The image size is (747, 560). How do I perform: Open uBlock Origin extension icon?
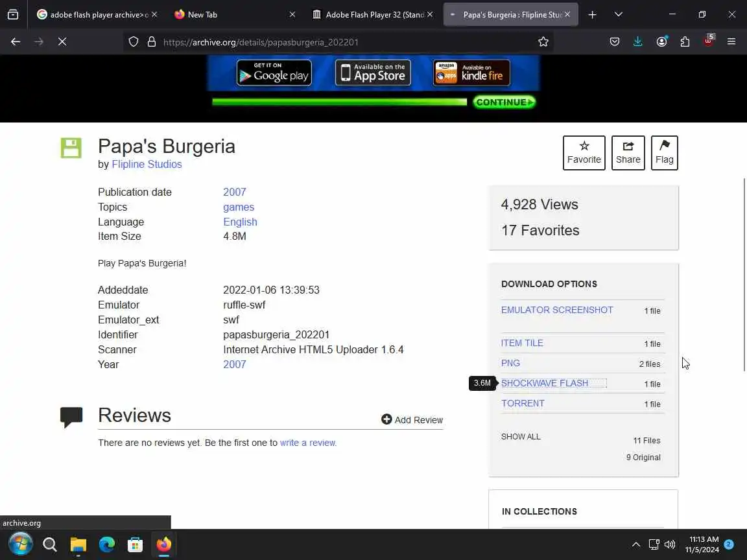708,41
